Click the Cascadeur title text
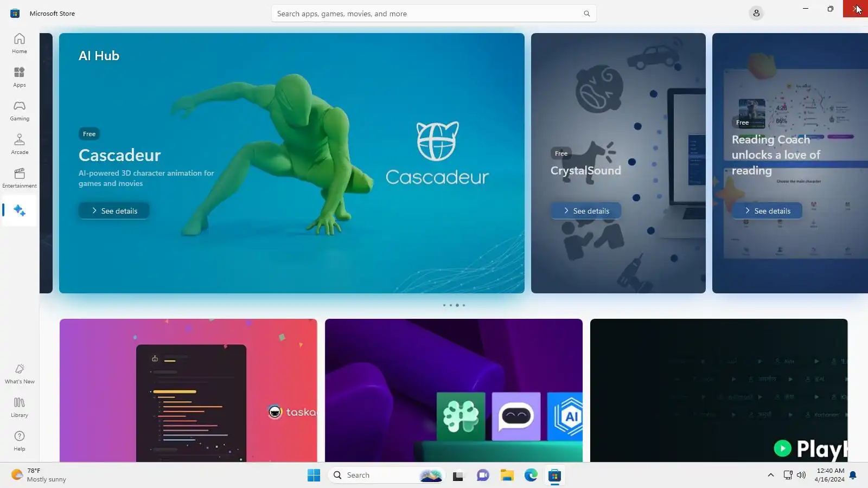Screen dimensions: 868x488 [x=119, y=155]
